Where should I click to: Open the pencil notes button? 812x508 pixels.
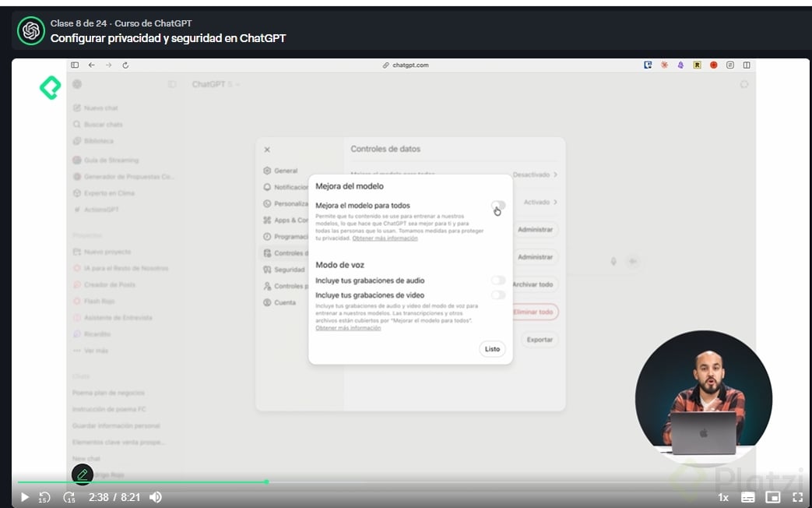point(83,474)
